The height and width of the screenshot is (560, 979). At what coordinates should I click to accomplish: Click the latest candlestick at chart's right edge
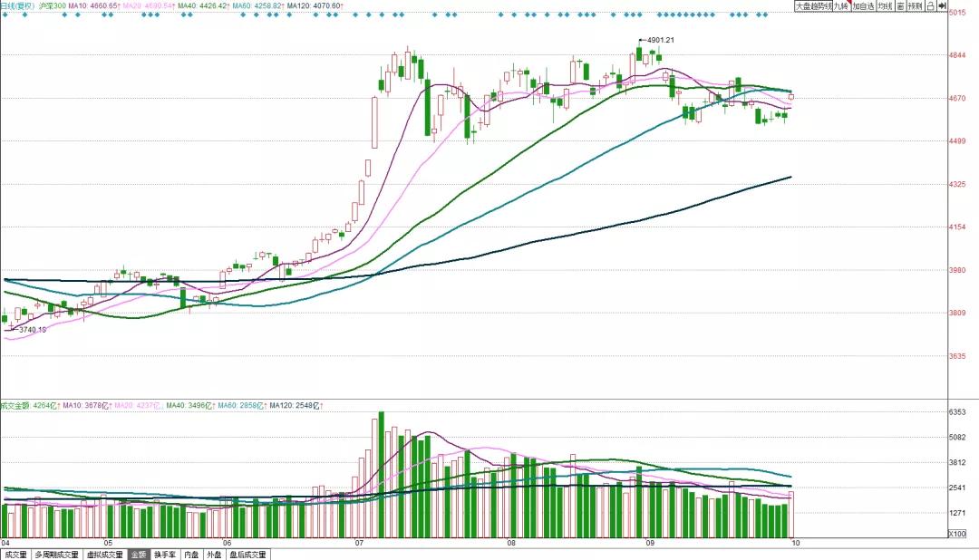point(791,97)
